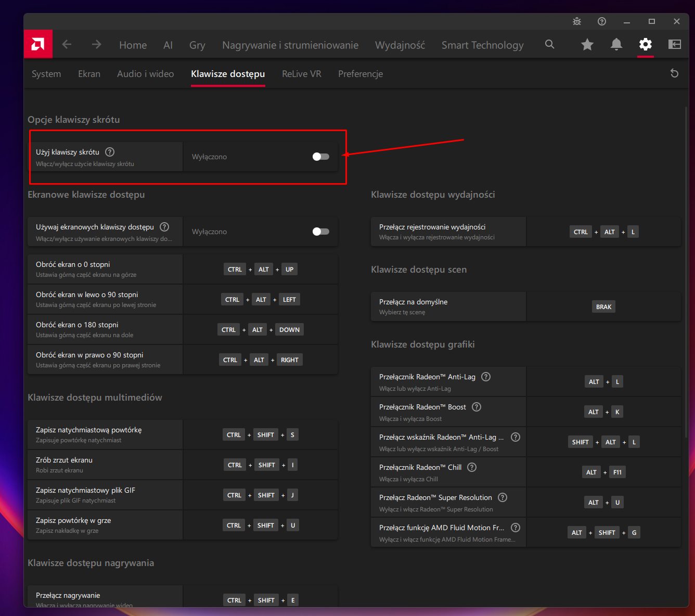Show help for Przełącz Radeon Super Resolution
695x616 pixels.
click(503, 497)
